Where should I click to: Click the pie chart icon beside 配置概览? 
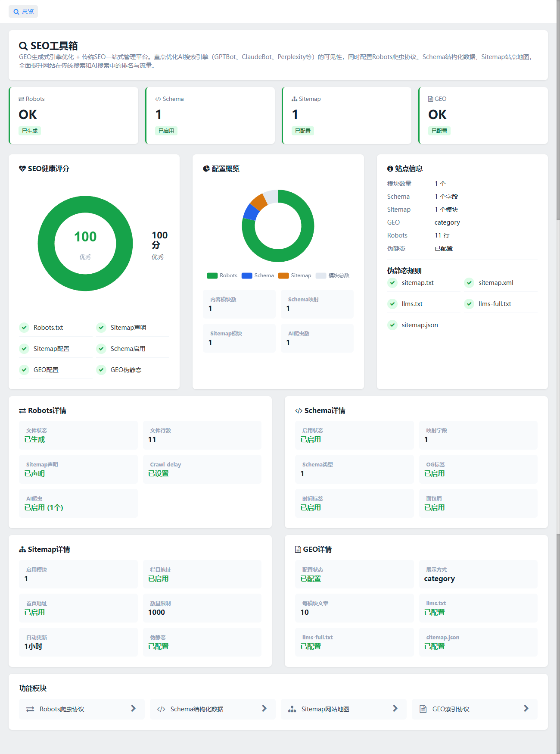206,169
